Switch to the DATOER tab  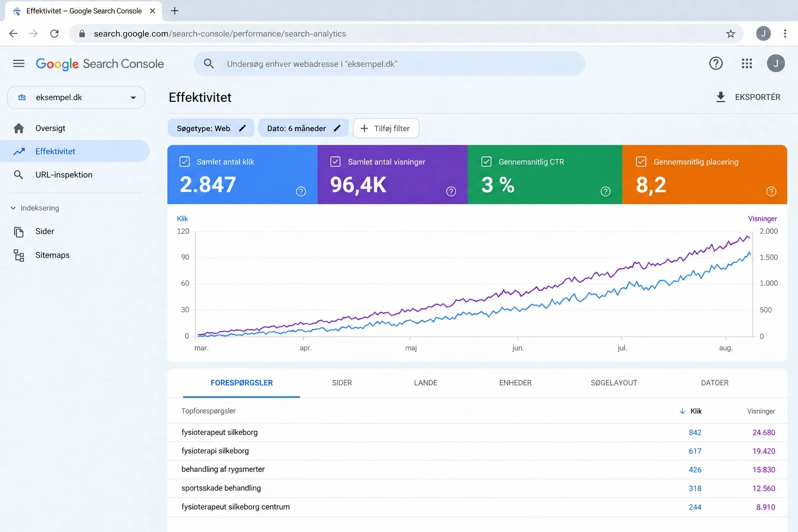click(x=715, y=383)
